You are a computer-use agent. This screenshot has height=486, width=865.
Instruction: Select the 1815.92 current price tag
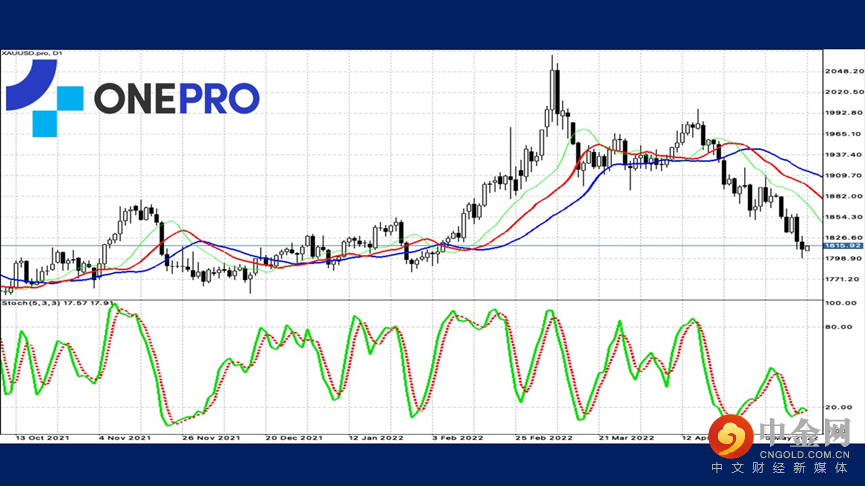click(x=842, y=245)
